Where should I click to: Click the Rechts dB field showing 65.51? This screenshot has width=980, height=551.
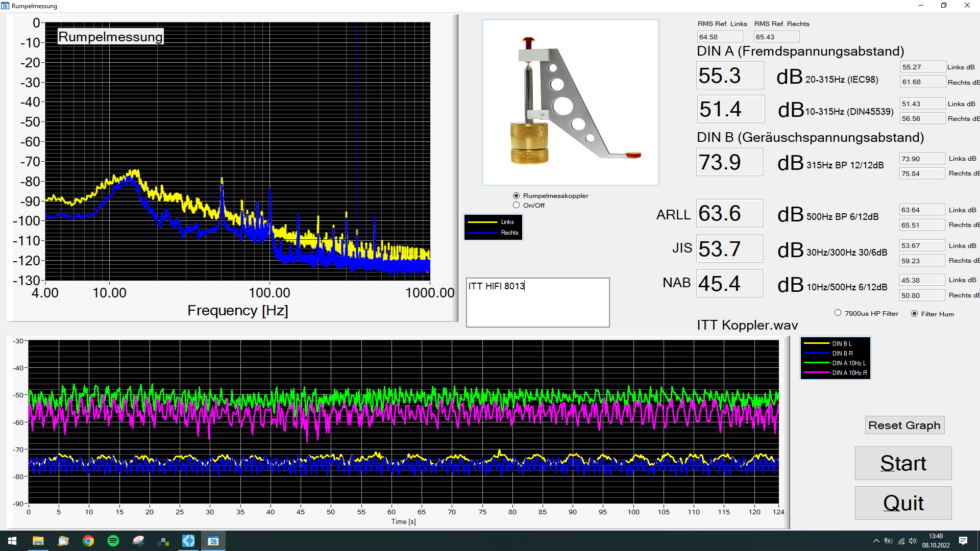922,225
